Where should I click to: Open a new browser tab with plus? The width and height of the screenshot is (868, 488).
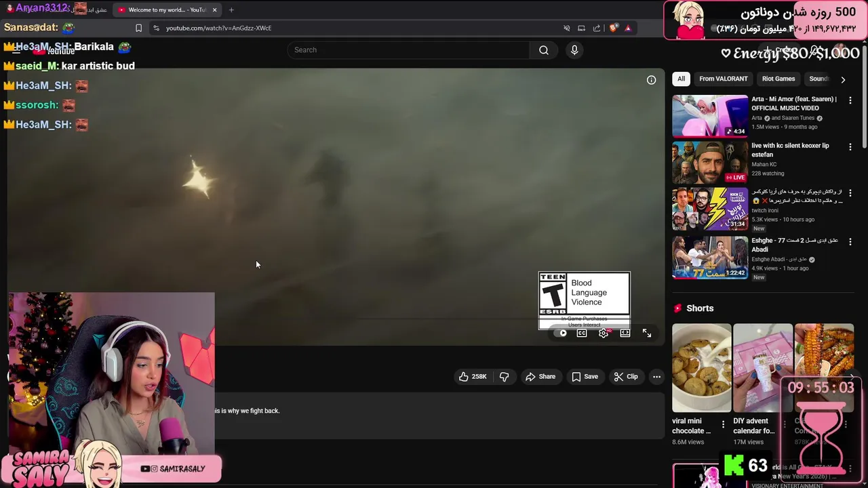click(x=231, y=10)
